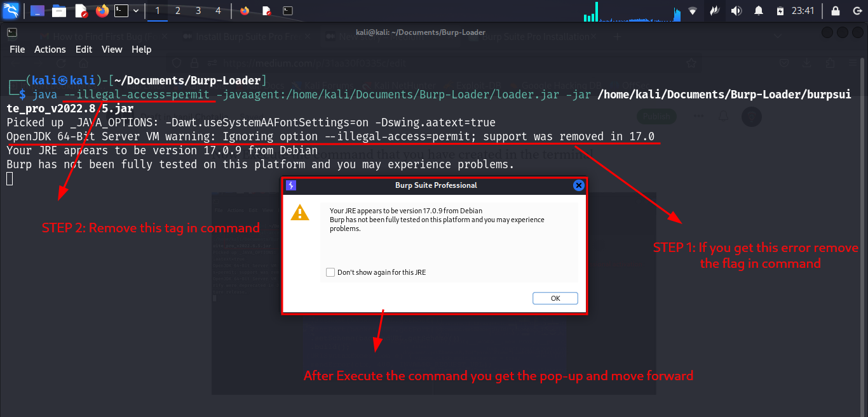Click the "Picked up _JAVA_OPTIONS" output line
Screen dimensions: 868x417
(x=250, y=122)
